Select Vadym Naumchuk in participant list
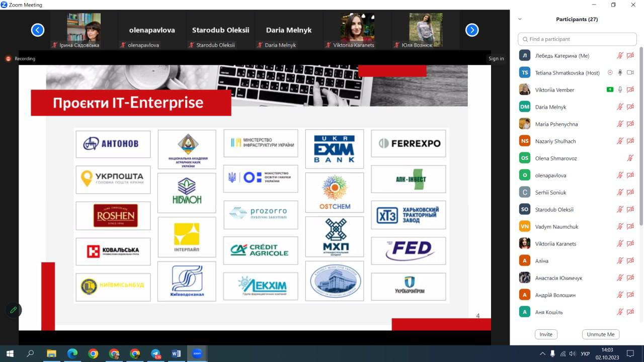 pyautogui.click(x=556, y=227)
